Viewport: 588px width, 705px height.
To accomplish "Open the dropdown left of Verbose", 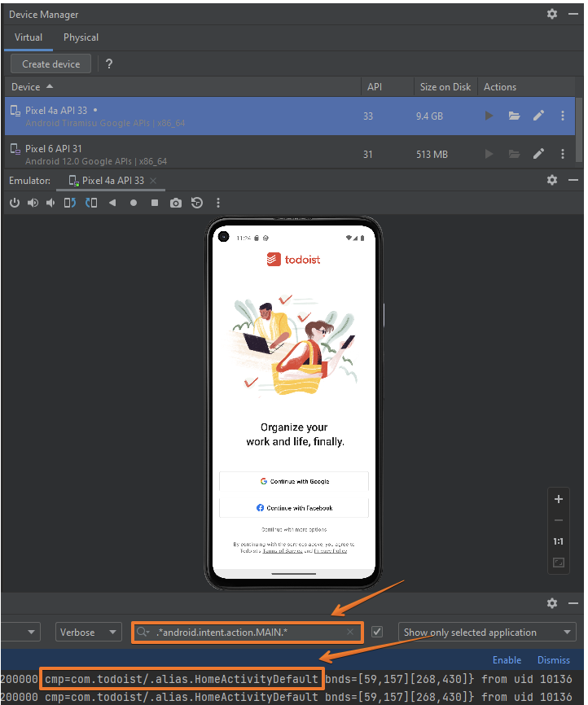I will [x=20, y=633].
